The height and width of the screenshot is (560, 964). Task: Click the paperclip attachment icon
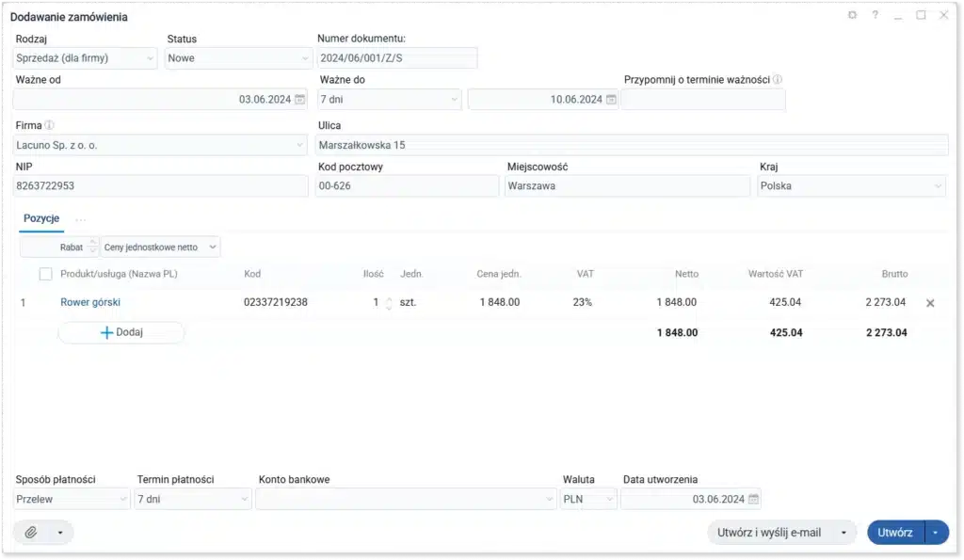click(x=30, y=533)
